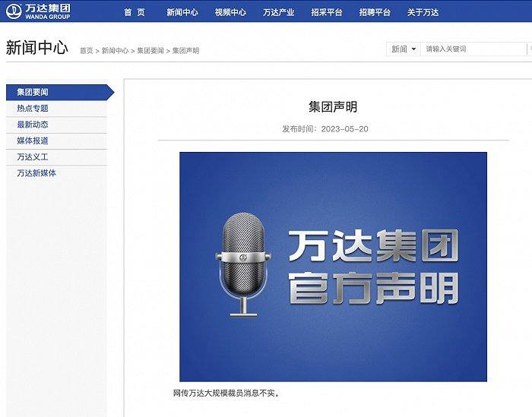Open 万达产业 menu item
The width and height of the screenshot is (532, 417).
coord(279,13)
